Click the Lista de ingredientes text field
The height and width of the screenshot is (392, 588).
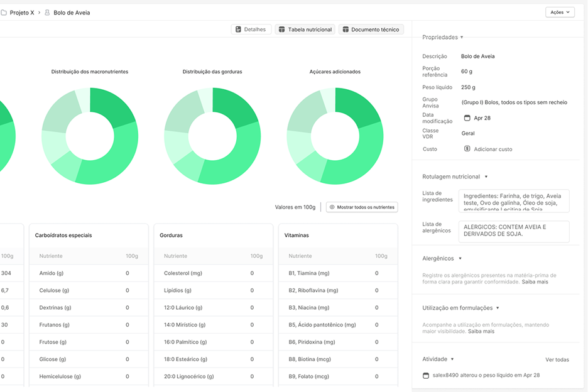[x=513, y=201]
